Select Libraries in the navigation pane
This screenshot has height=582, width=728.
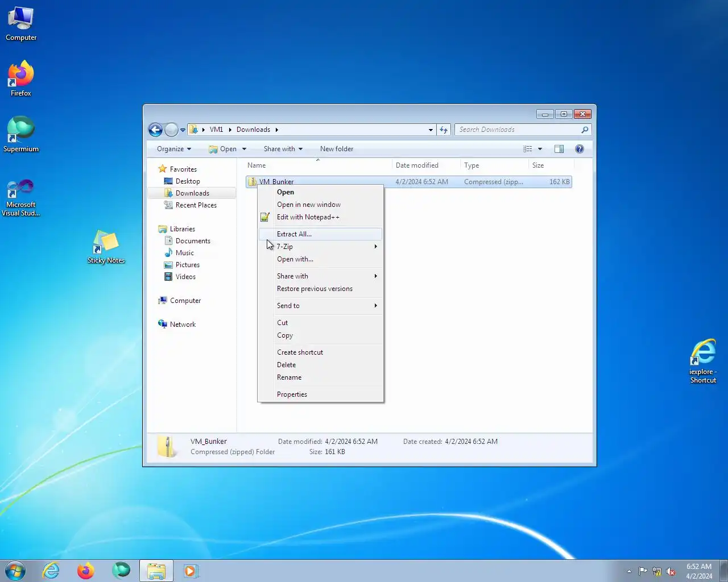point(183,229)
